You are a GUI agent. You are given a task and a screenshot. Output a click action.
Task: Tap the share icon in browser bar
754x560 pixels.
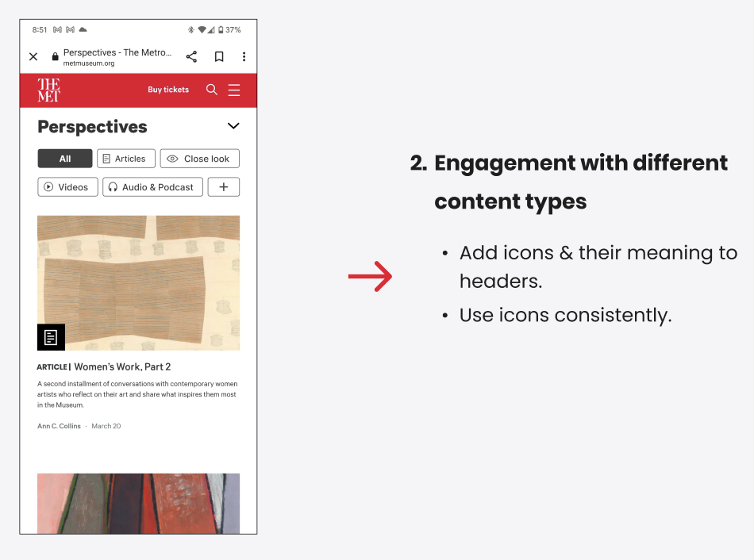tap(191, 57)
